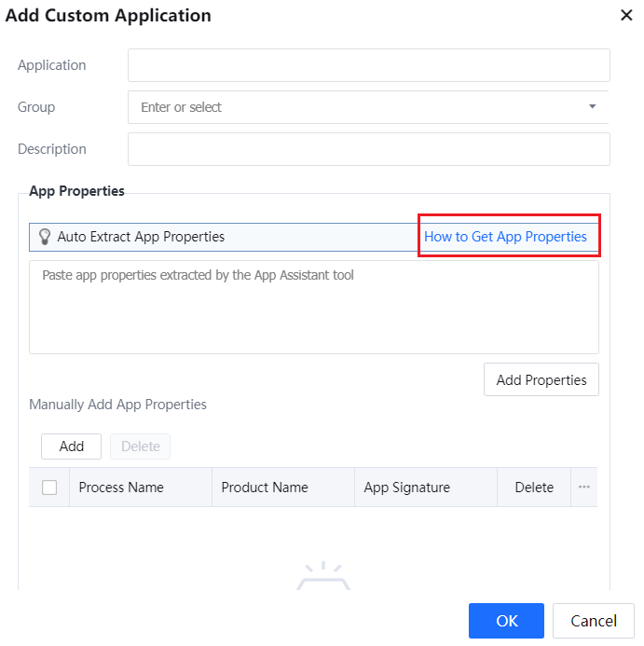The image size is (644, 646).
Task: Click the lightbulb icon beside Auto Extract
Action: tap(44, 237)
